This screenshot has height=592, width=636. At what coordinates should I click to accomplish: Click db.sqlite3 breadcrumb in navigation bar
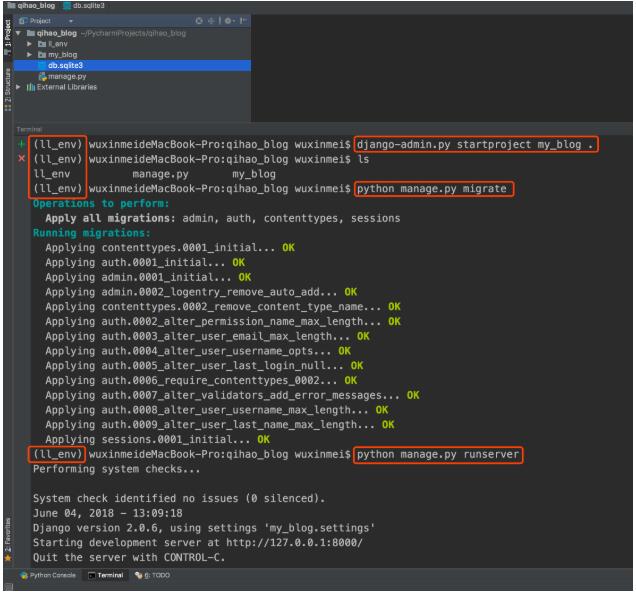(88, 6)
